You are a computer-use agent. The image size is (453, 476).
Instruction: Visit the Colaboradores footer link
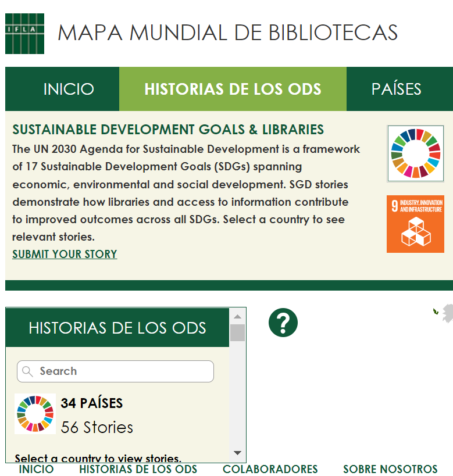click(270, 469)
